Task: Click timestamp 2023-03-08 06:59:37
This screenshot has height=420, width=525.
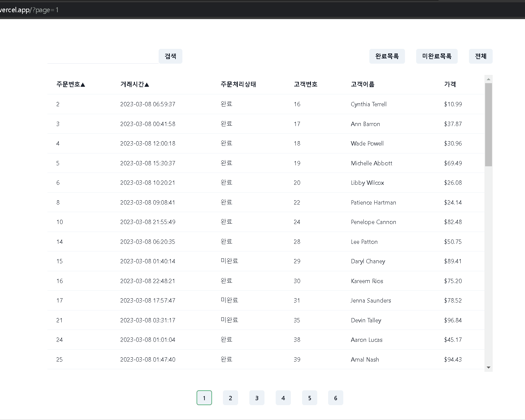Action: click(x=148, y=104)
